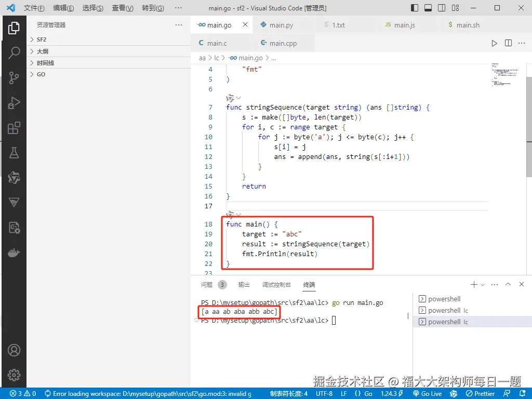Screen dimensions: 532x399
Task: Open the 输出 output panel tab
Action: [244, 285]
